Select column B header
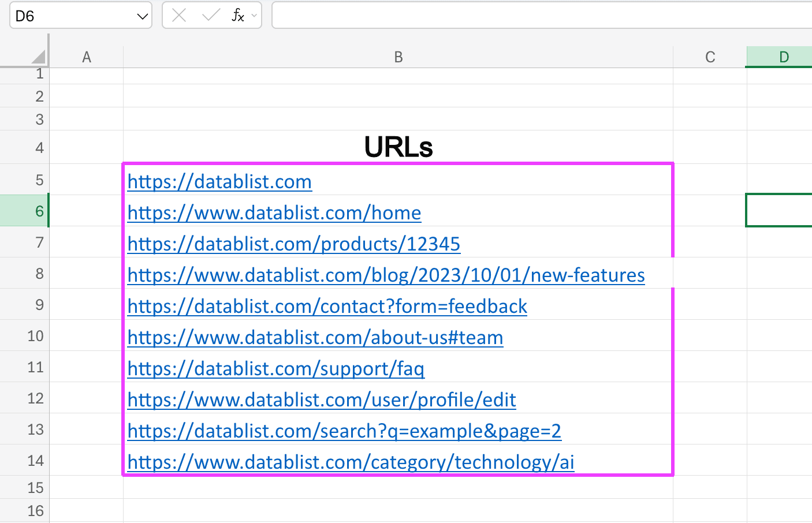The width and height of the screenshot is (812, 523). [398, 57]
